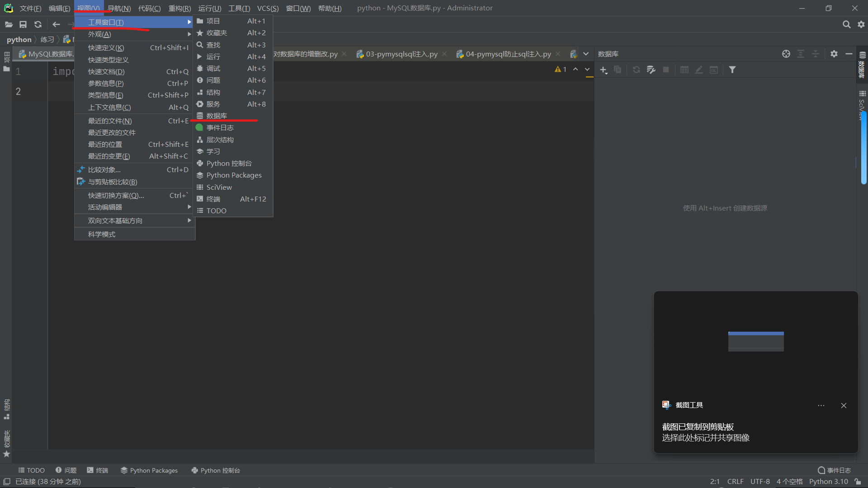The image size is (868, 488).
Task: Open database panel settings gear
Action: click(x=834, y=54)
